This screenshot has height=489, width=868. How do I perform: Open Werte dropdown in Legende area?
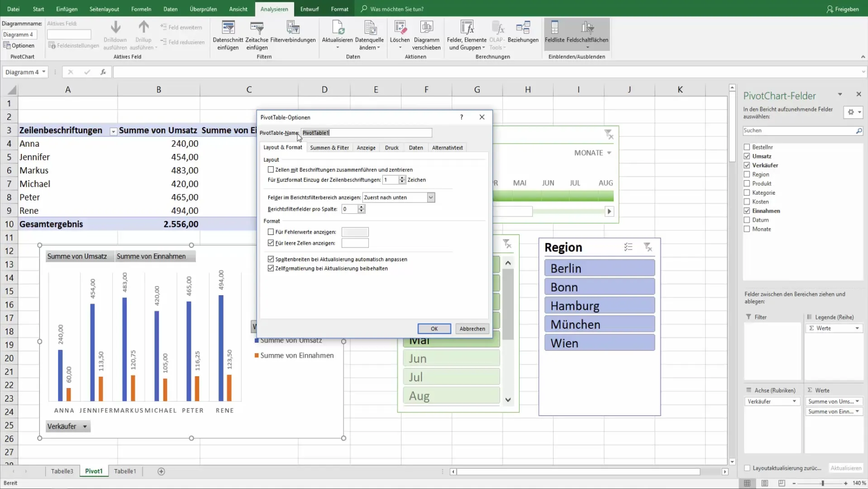pyautogui.click(x=857, y=328)
